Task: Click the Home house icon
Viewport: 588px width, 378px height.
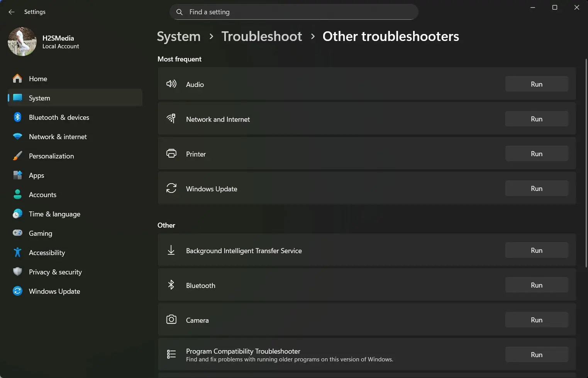Action: [x=17, y=78]
